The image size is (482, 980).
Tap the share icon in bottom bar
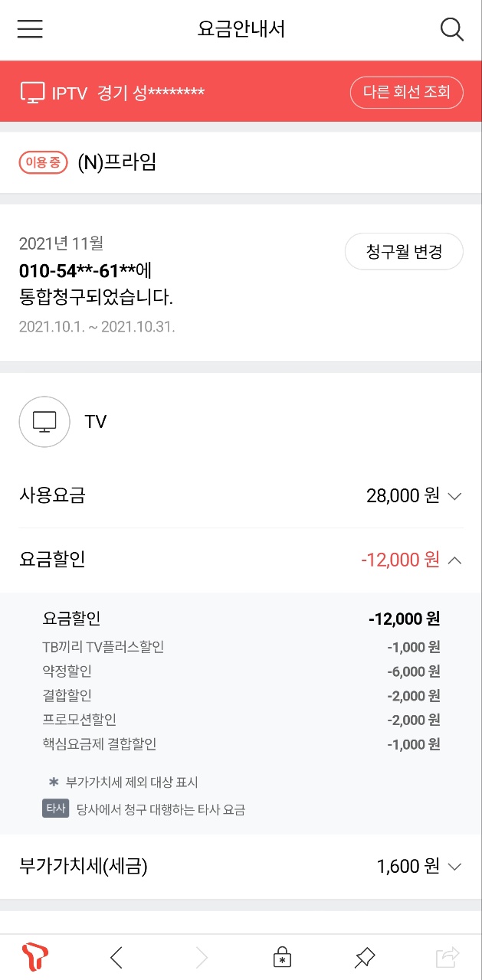447,957
